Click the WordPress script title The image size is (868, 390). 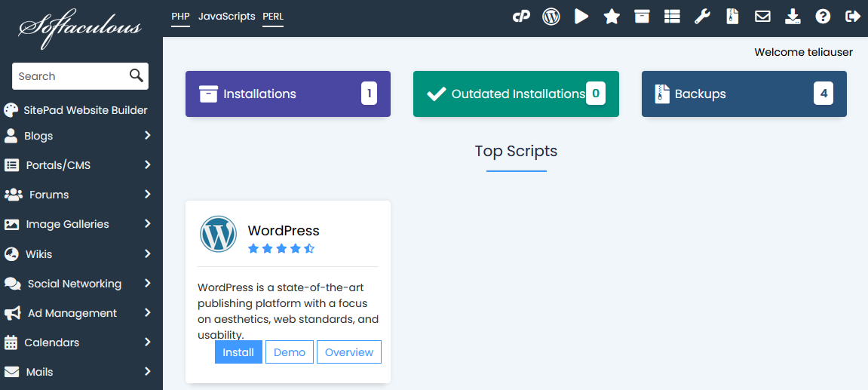(284, 231)
